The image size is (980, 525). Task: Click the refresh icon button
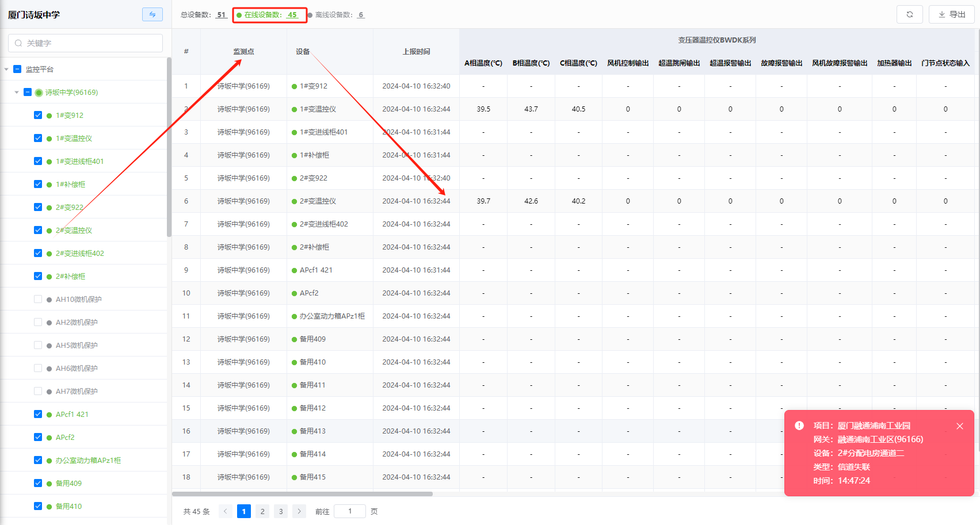click(910, 14)
